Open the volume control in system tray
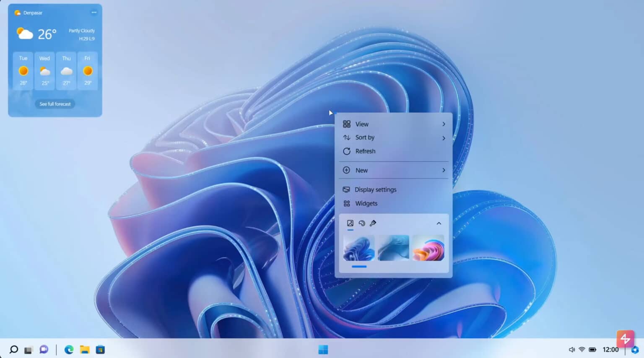644x358 pixels. pyautogui.click(x=571, y=349)
